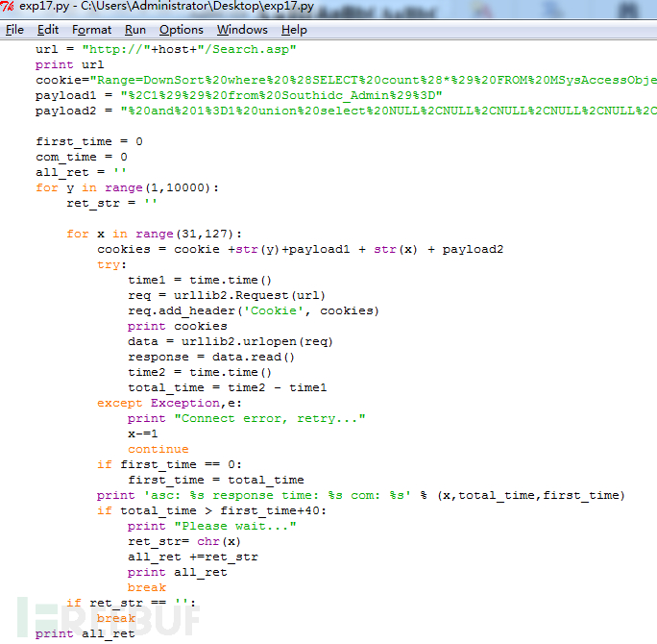Click 'req = urllib2.Request(url)' line

click(x=227, y=296)
